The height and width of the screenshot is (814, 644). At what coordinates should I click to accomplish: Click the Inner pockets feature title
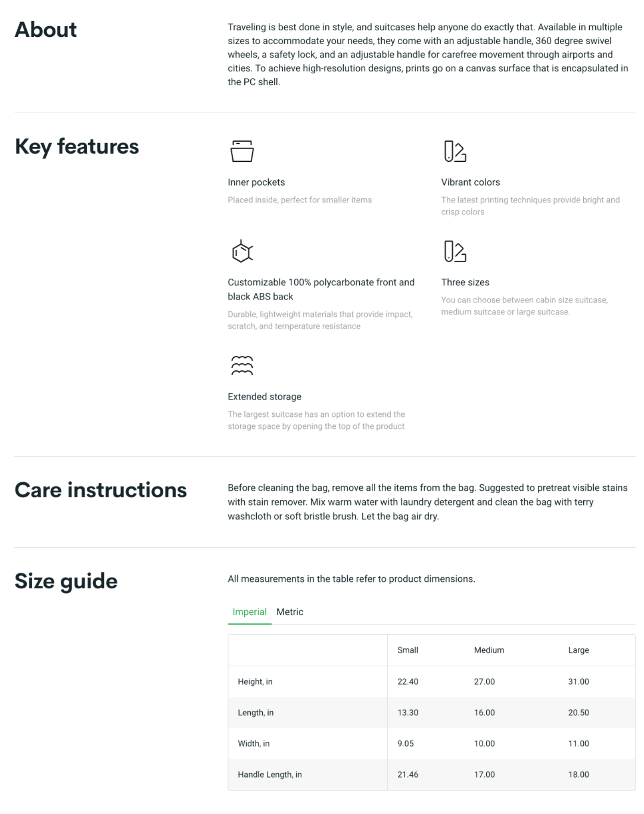click(x=256, y=182)
